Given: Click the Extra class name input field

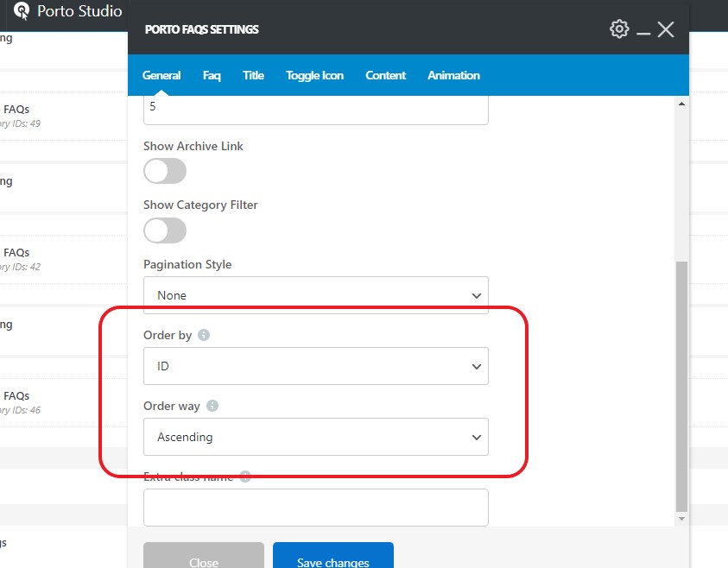Looking at the screenshot, I should [315, 508].
